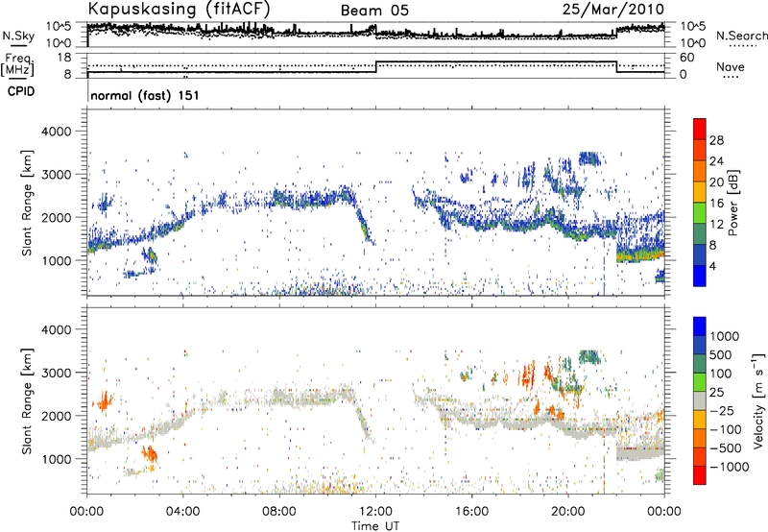The height and width of the screenshot is (532, 768).
Task: Click the "-25" velocity colorbar label
Action: click(x=722, y=411)
